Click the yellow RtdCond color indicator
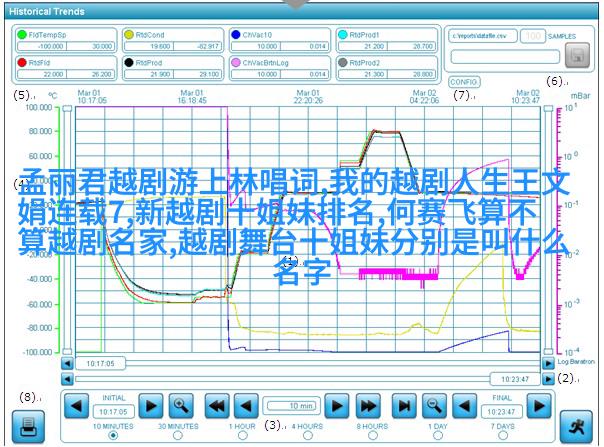This screenshot has width=604, height=447. [129, 35]
